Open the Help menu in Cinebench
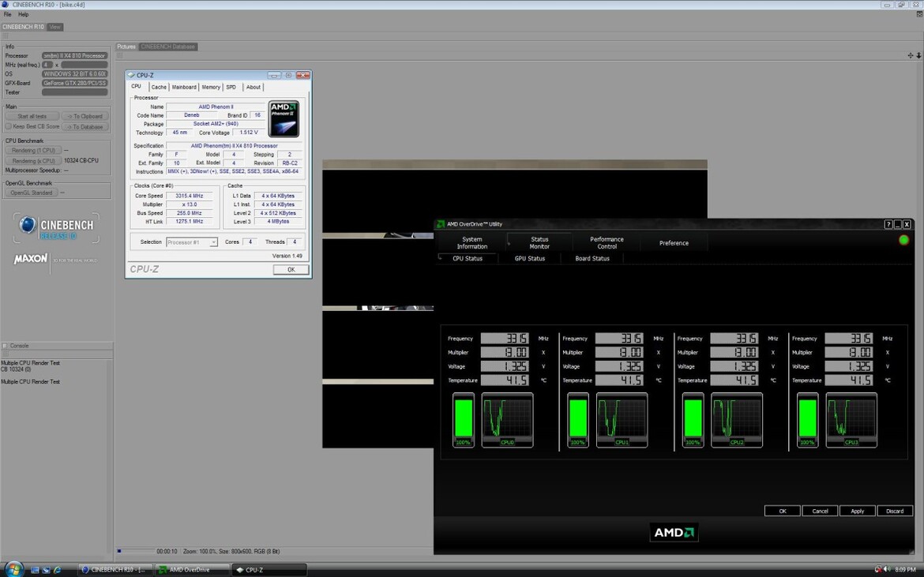The image size is (924, 577). pyautogui.click(x=24, y=14)
